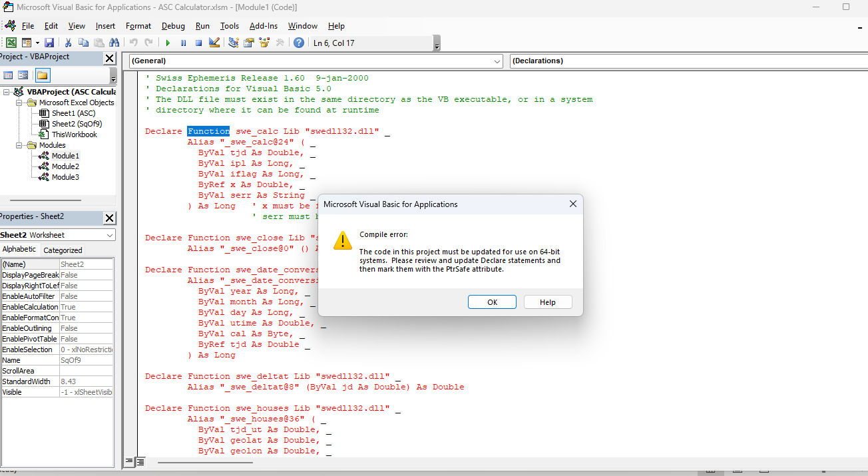Open the Debug menu
The width and height of the screenshot is (868, 476).
[x=173, y=26]
